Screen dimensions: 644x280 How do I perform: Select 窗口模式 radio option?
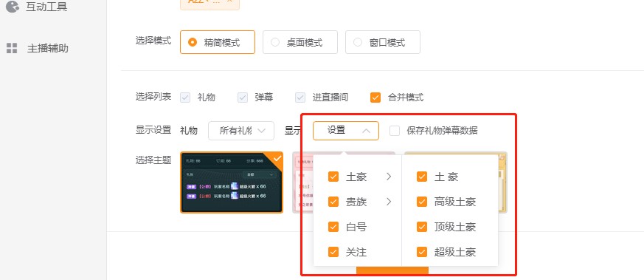point(382,42)
